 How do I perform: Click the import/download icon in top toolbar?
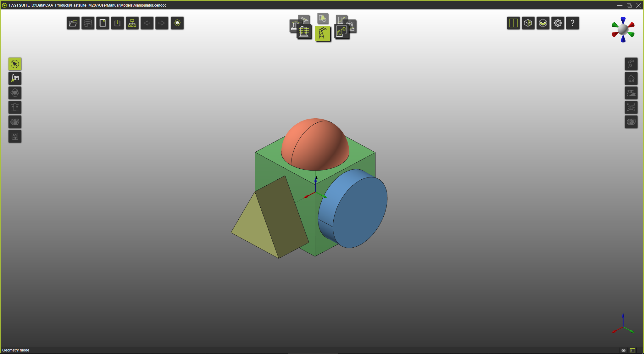click(x=118, y=23)
